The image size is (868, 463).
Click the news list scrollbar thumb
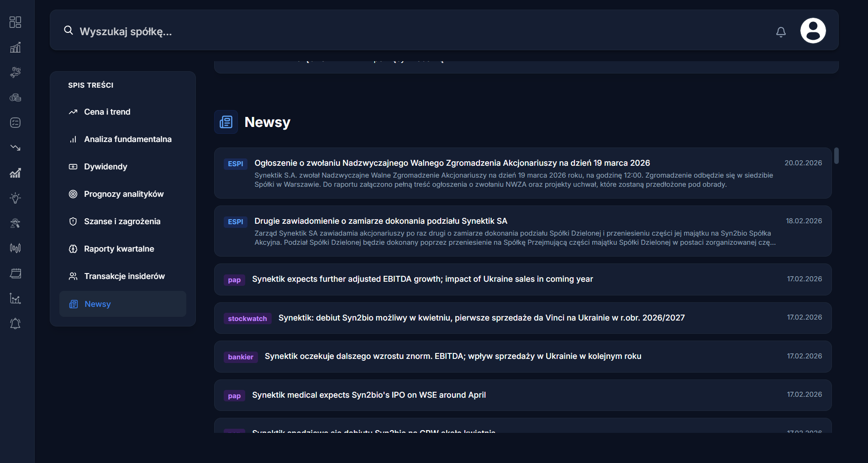click(x=836, y=156)
